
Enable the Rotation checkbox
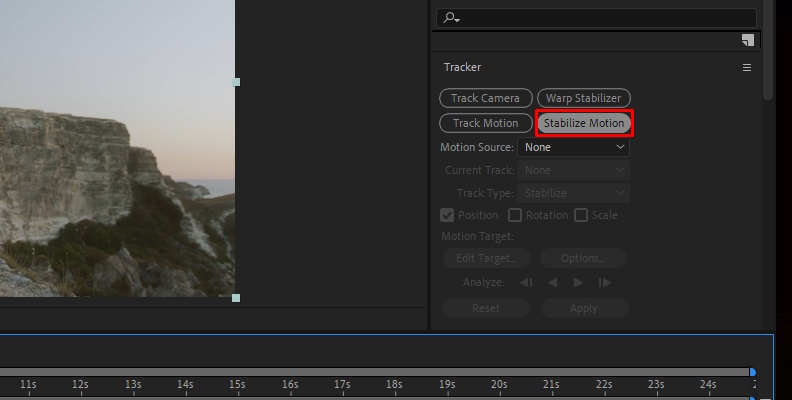(x=515, y=215)
